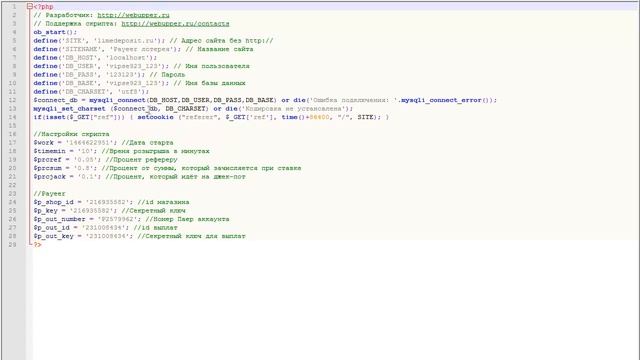Click the //Настройки скрипта comment
The height and width of the screenshot is (360, 640).
71,134
